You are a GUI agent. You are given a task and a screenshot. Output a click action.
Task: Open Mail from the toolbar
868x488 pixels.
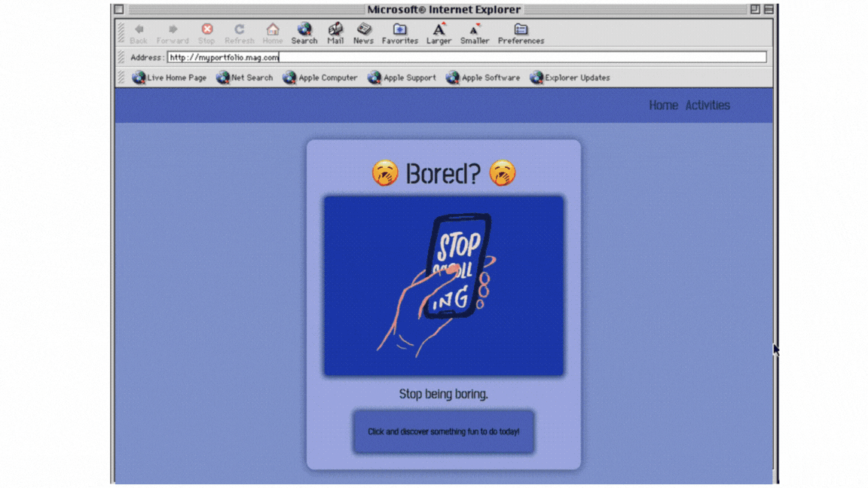tap(335, 33)
